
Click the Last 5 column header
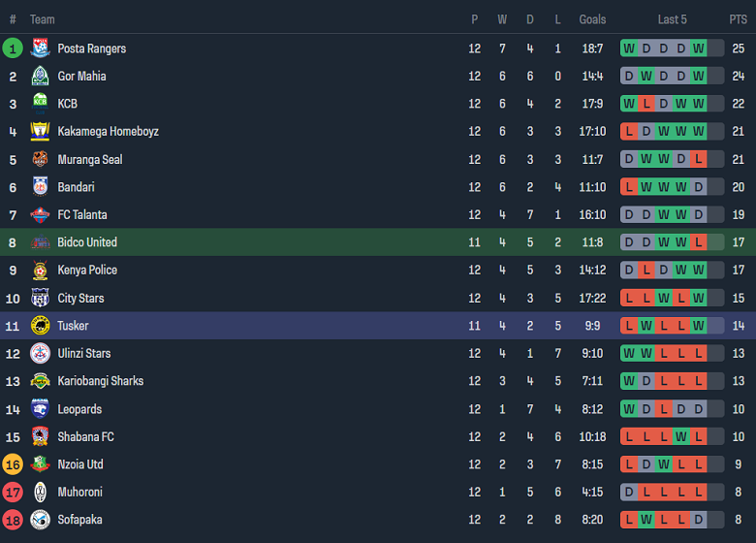(x=672, y=19)
